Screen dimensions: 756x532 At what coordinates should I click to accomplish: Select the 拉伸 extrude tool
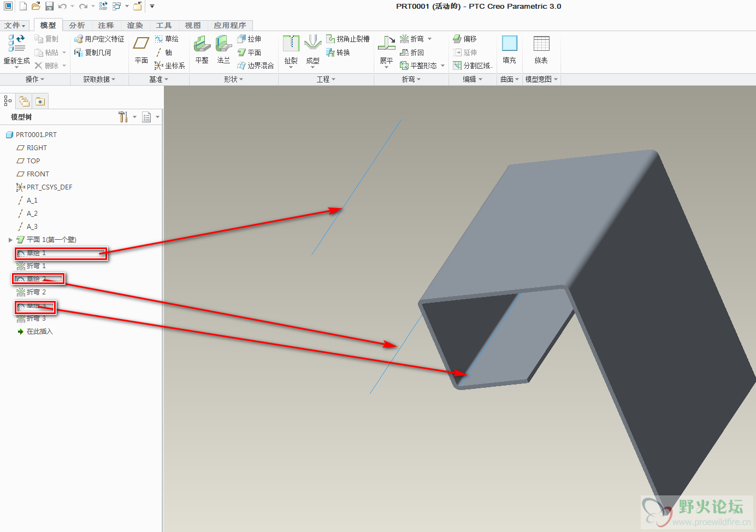point(249,39)
